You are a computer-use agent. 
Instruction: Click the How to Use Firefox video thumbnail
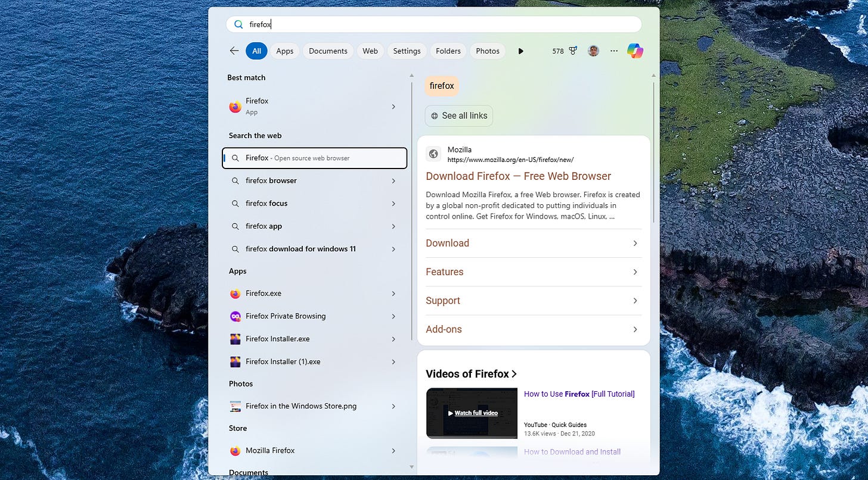coord(472,413)
